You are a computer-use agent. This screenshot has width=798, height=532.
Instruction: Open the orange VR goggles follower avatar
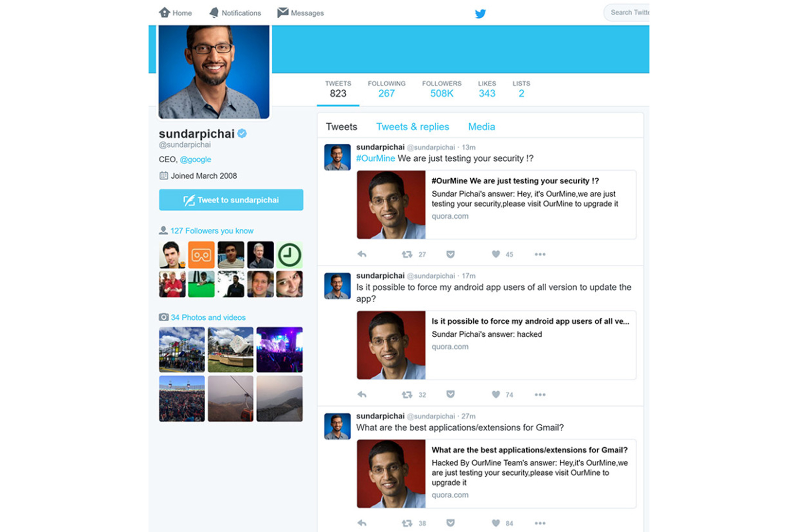(201, 255)
